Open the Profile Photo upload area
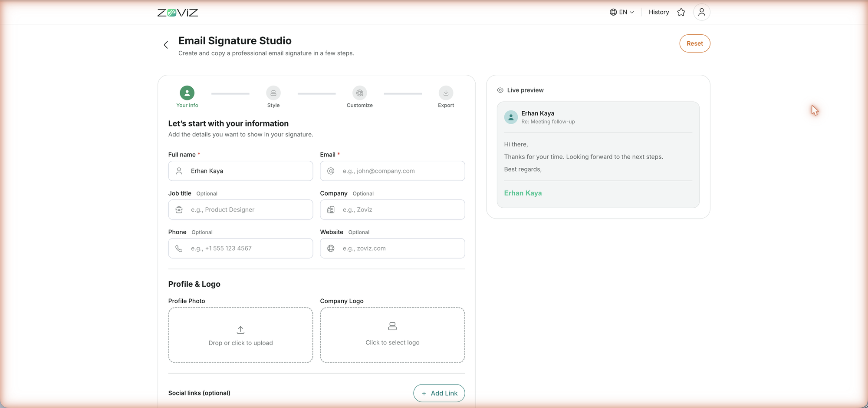Screen dimensions: 868x408 pos(240,335)
